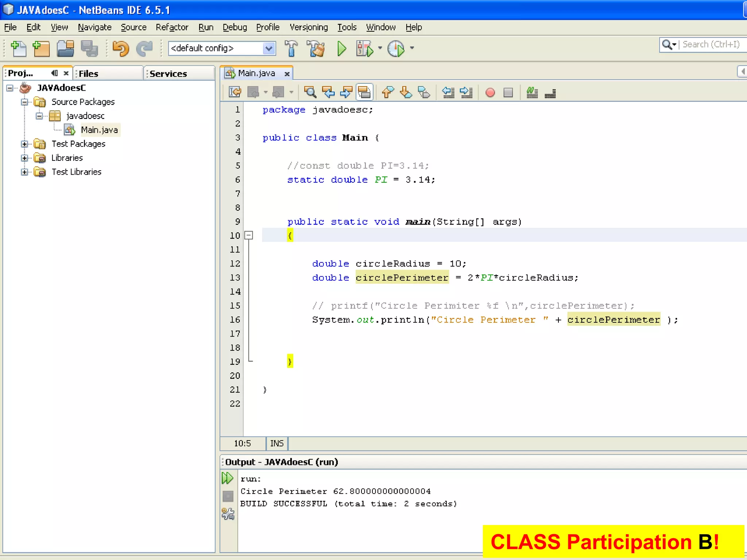Click the Redo arrow icon
The height and width of the screenshot is (560, 747).
point(144,48)
